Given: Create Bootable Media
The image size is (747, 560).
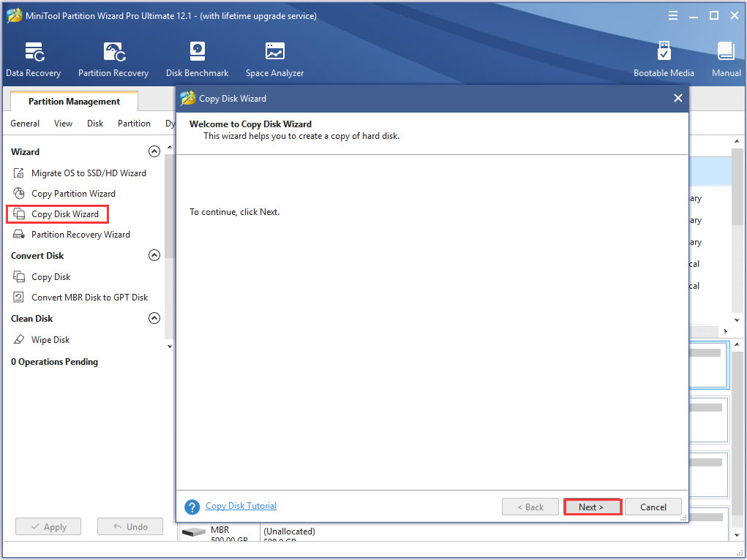Looking at the screenshot, I should tap(664, 59).
